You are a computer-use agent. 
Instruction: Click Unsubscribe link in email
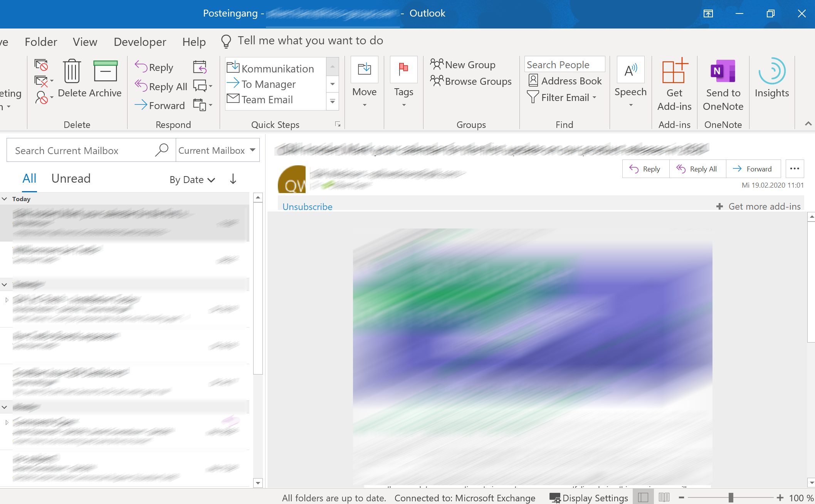pyautogui.click(x=307, y=207)
